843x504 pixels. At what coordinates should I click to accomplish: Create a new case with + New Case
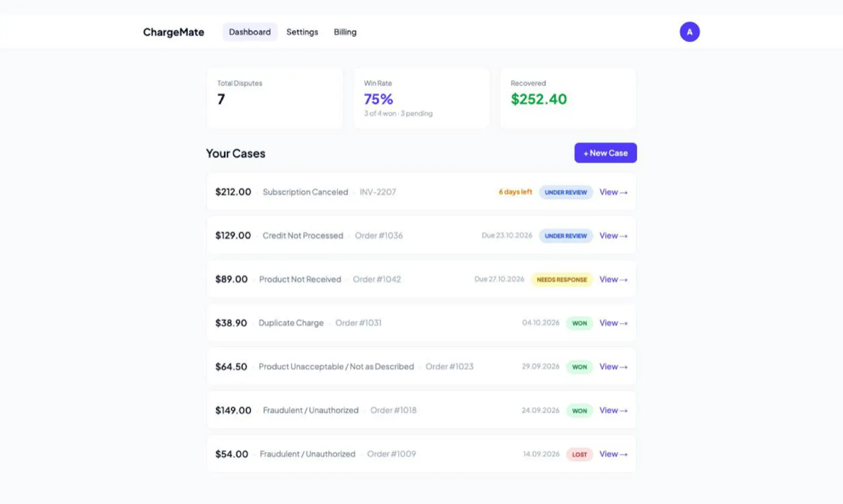click(x=605, y=153)
